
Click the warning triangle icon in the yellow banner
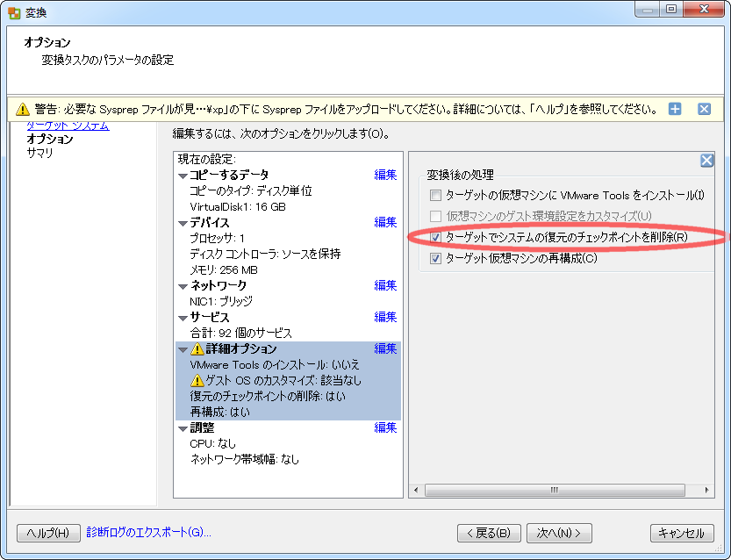[x=23, y=109]
